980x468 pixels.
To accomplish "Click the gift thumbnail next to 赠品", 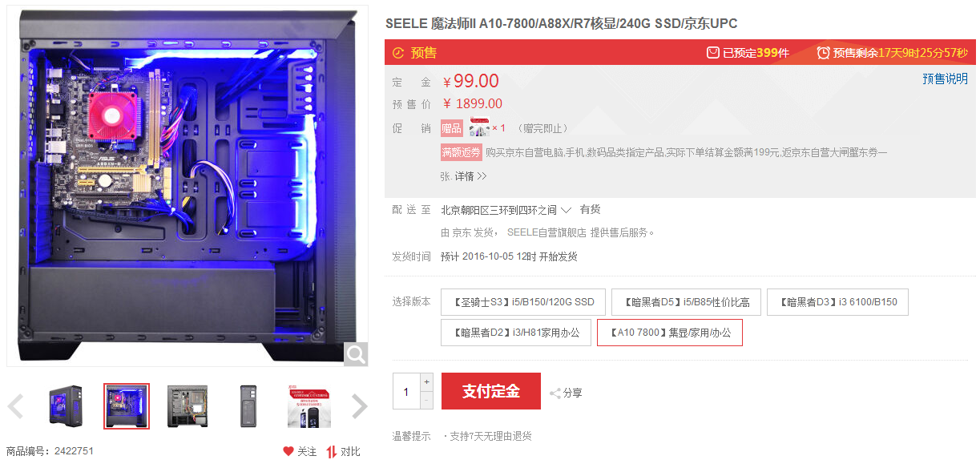I will (479, 127).
